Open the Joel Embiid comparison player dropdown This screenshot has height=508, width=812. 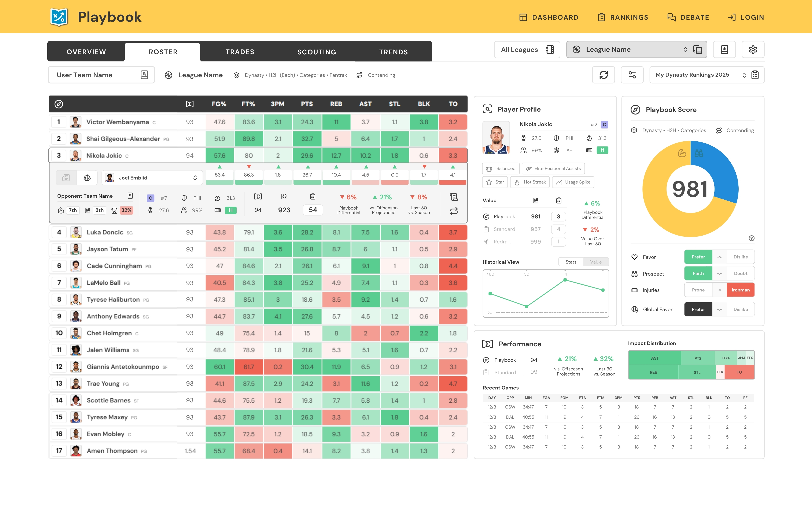pyautogui.click(x=152, y=178)
